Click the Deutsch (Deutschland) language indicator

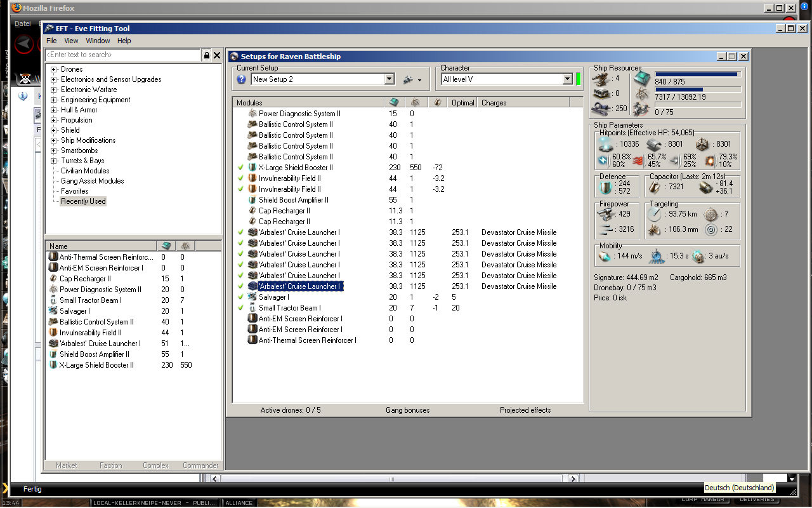pos(740,488)
